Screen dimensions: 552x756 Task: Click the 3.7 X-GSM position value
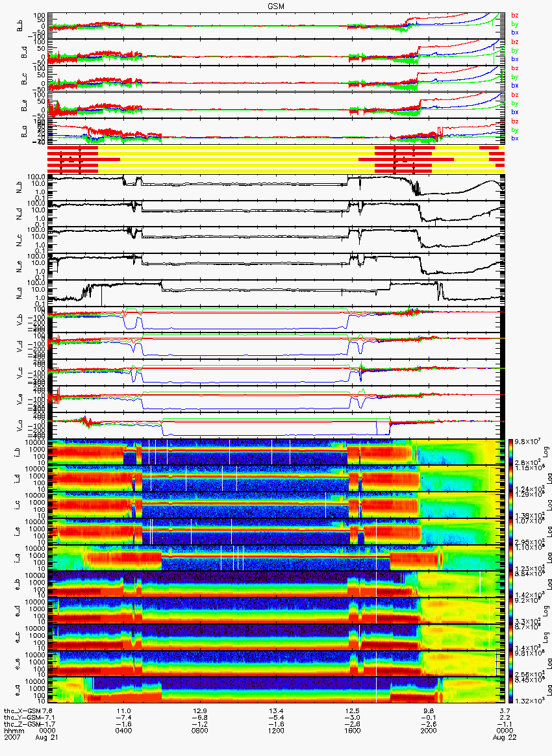[x=505, y=711]
